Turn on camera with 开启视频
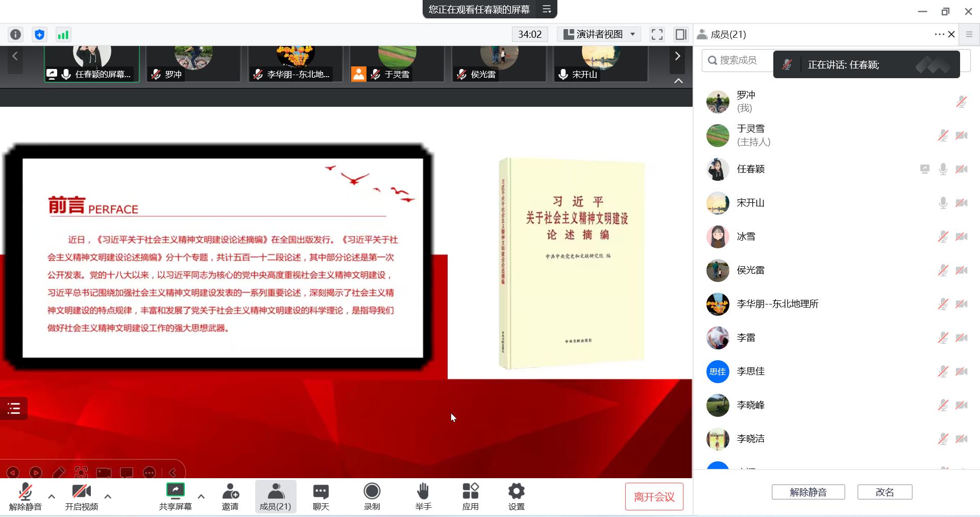Viewport: 980px width, 517px height. pos(81,497)
